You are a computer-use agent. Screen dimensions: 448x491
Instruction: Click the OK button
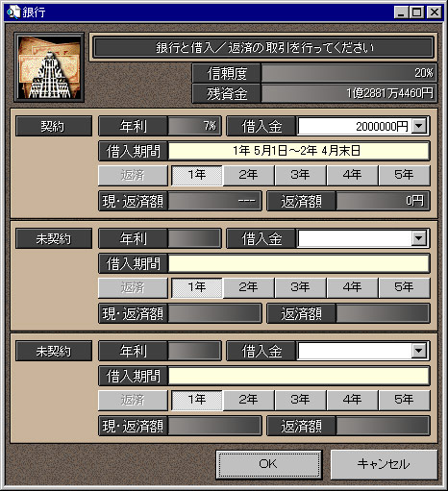coord(268,464)
